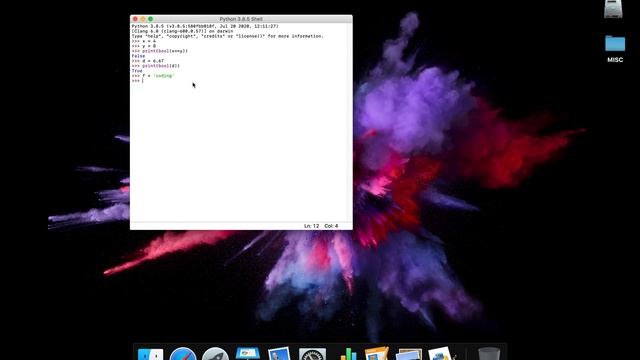Click the f = 'coding' line
Viewport: 640px width, 360px height.
[x=153, y=76]
